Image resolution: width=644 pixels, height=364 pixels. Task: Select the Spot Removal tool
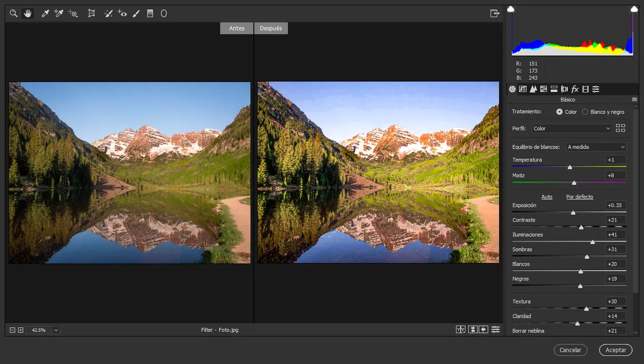tap(108, 14)
